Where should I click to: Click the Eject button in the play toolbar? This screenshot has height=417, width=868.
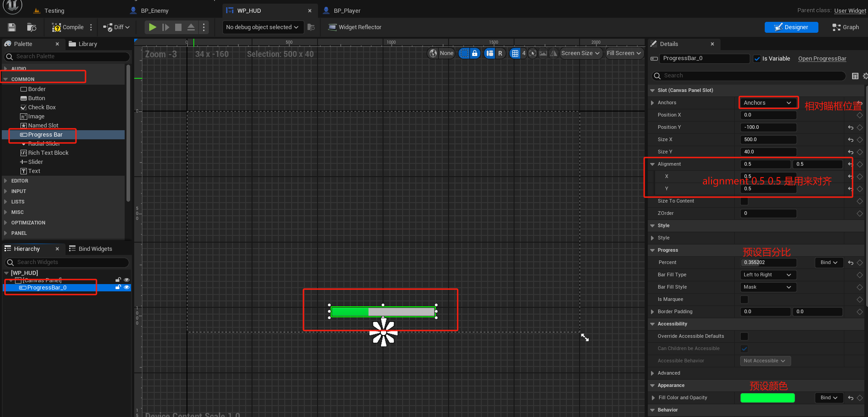pos(191,27)
